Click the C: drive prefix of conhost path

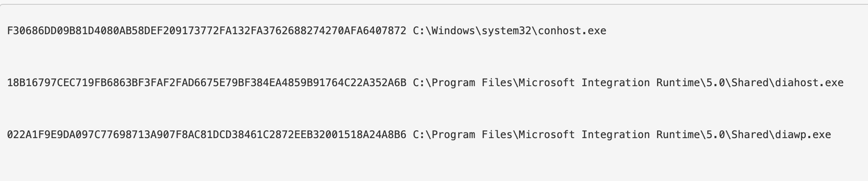[419, 31]
